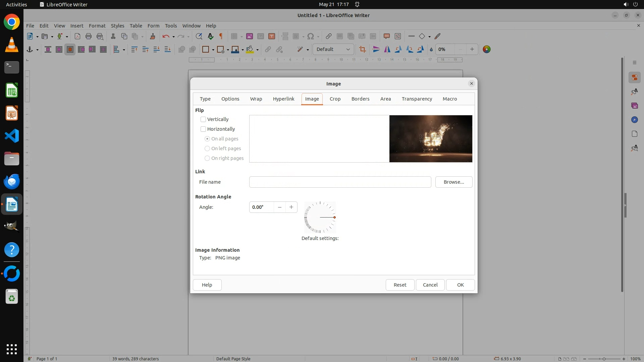Image resolution: width=644 pixels, height=362 pixels.
Task: Open the Default image mode dropdown
Action: tap(333, 50)
